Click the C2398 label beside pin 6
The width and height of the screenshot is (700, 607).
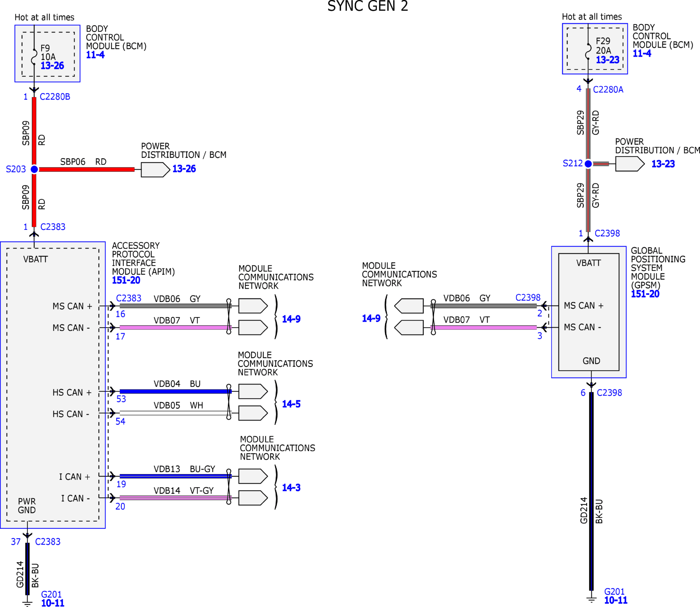coord(609,393)
